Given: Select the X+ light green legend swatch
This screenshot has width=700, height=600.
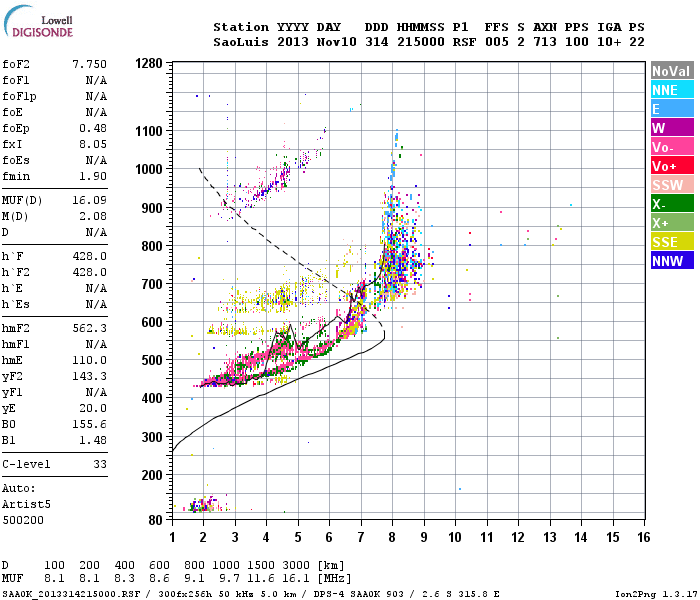Looking at the screenshot, I should click(672, 223).
